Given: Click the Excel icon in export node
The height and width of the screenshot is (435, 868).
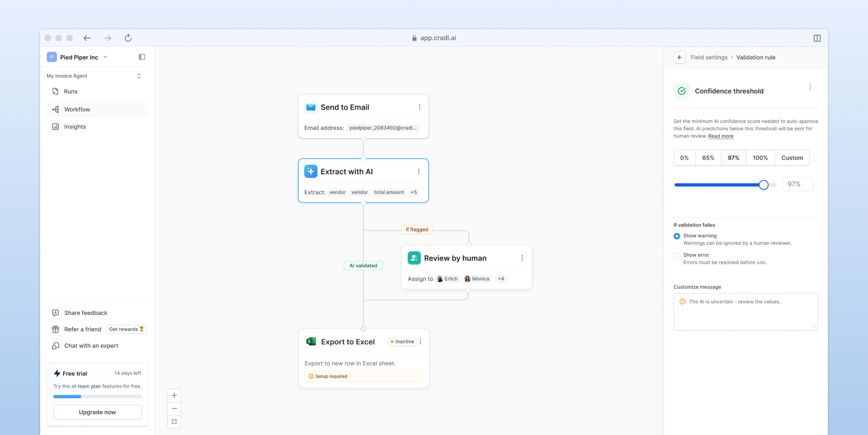Looking at the screenshot, I should [311, 342].
